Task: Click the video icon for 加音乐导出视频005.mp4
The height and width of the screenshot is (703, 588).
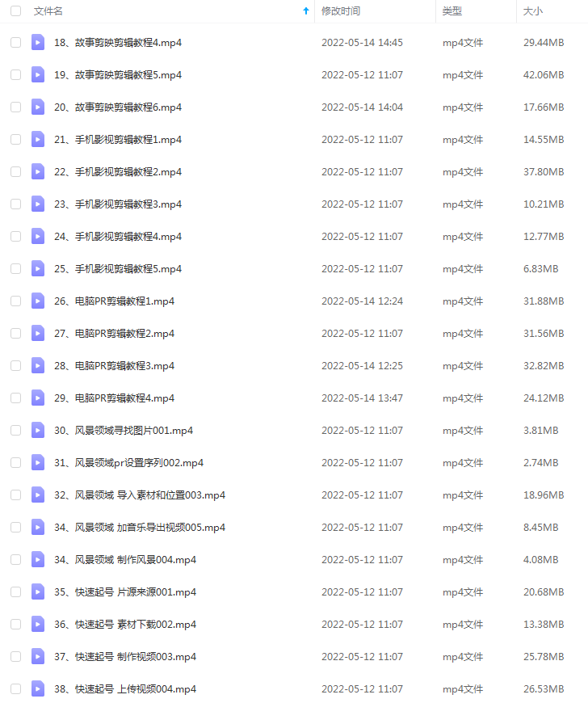Action: (x=38, y=527)
